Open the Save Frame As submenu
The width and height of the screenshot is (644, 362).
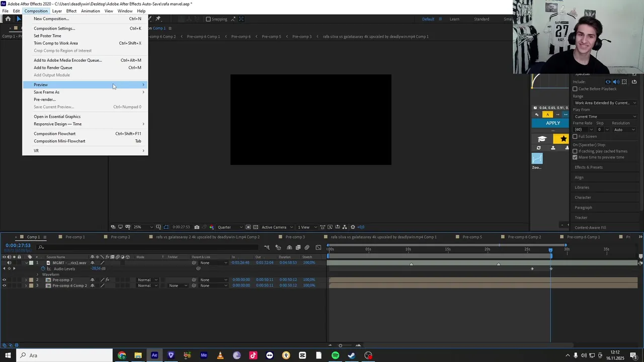85,92
